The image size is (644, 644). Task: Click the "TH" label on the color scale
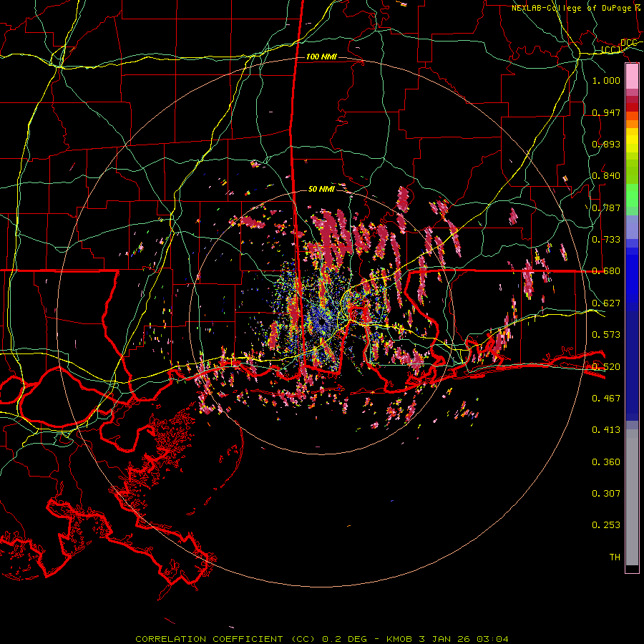tap(615, 557)
